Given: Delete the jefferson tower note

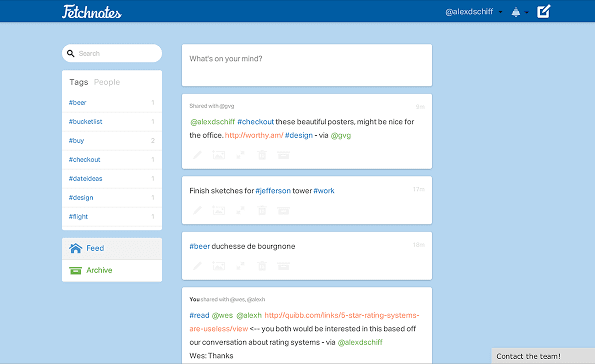Looking at the screenshot, I should [262, 210].
